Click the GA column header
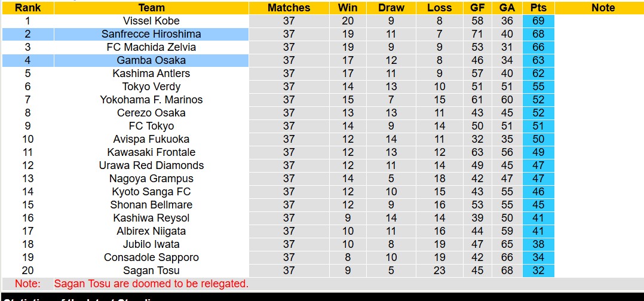 [507, 8]
